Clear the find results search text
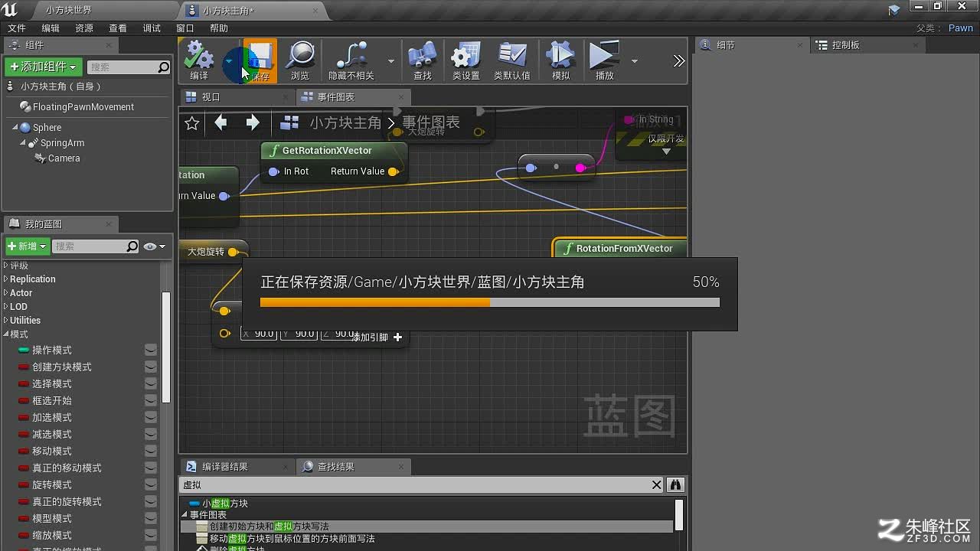 tap(656, 484)
